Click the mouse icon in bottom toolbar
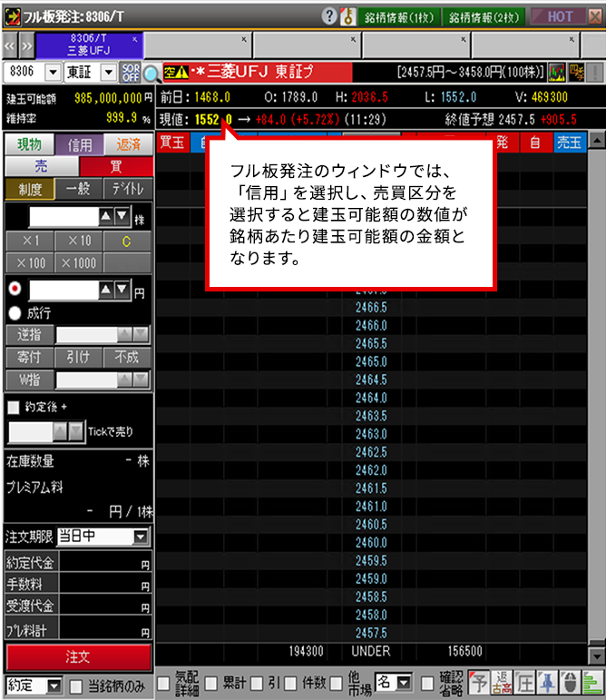 click(x=570, y=682)
